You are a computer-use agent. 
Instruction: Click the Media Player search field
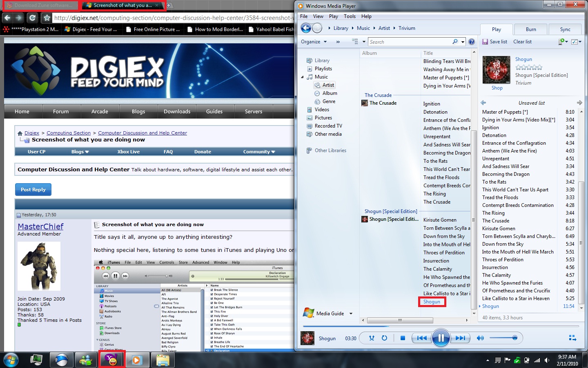pos(410,42)
